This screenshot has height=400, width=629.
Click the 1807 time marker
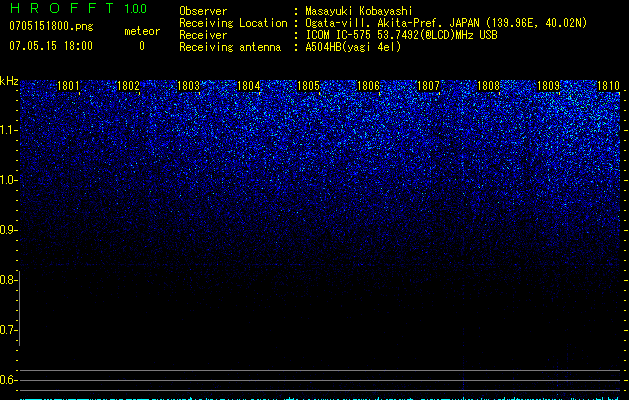(x=428, y=86)
